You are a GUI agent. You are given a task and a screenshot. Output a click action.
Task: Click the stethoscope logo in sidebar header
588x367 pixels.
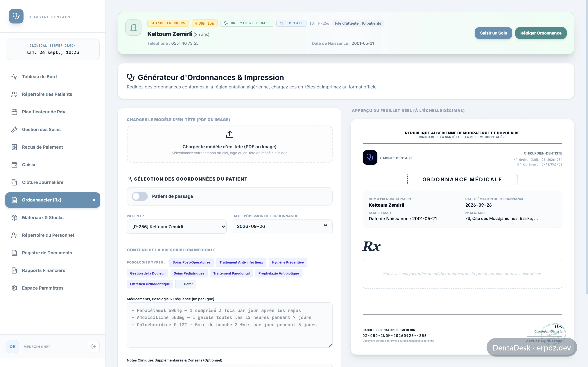(16, 16)
